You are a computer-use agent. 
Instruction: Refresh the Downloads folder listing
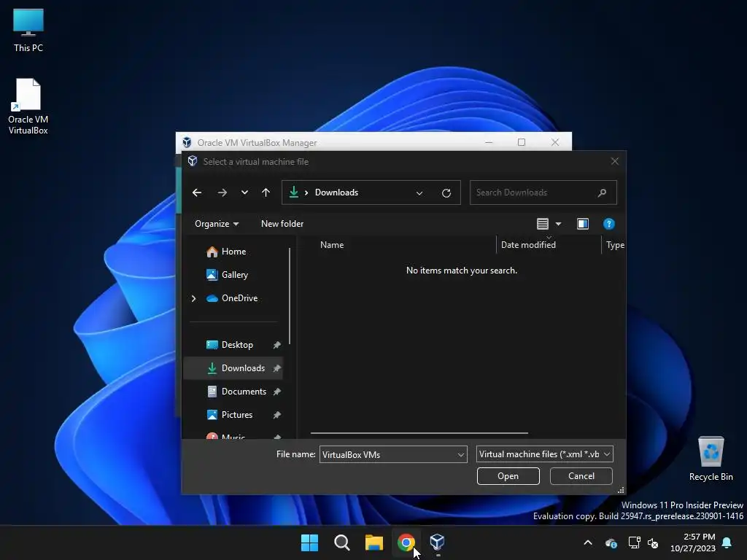pos(446,192)
